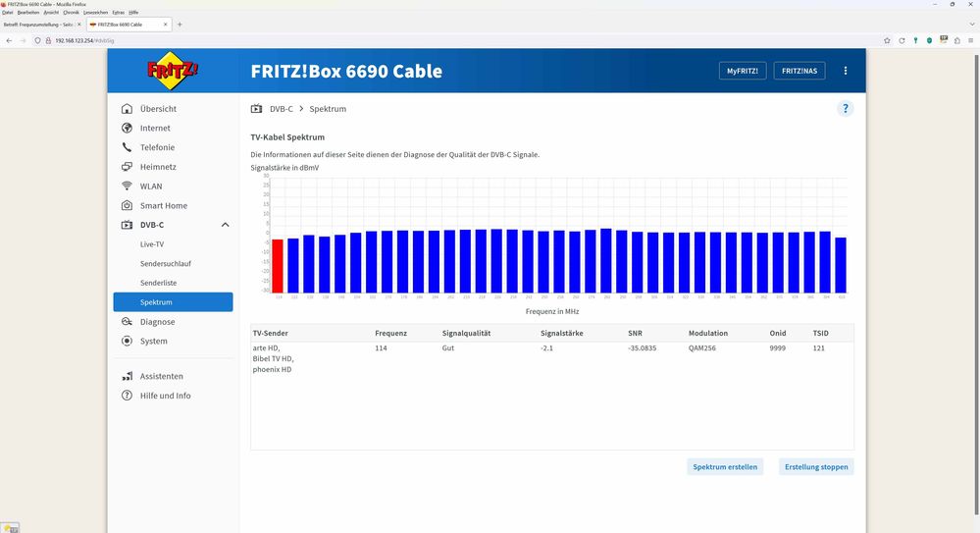Select the red 114 MHz spectrum bar
The height and width of the screenshot is (533, 980).
click(278, 266)
